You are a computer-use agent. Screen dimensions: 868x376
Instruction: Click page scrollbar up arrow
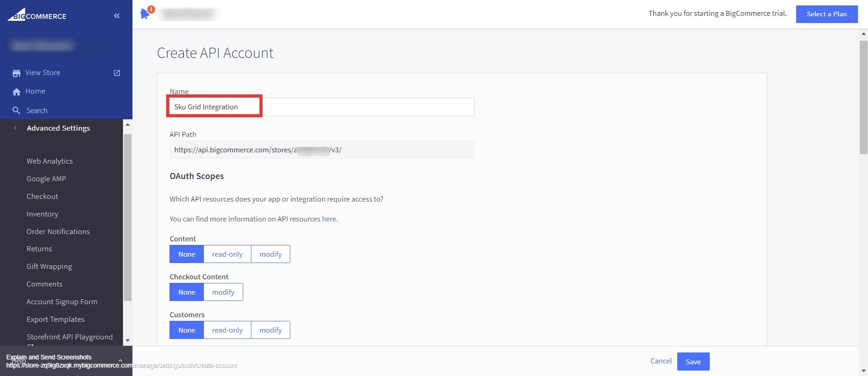[x=863, y=34]
